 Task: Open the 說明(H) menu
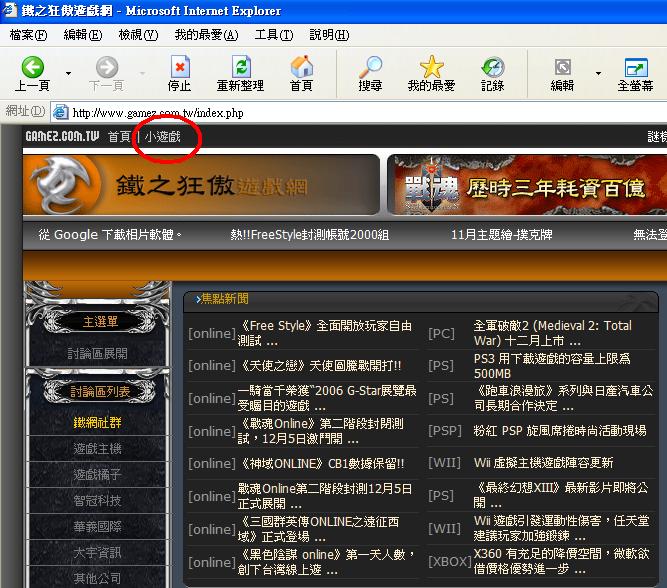(329, 34)
